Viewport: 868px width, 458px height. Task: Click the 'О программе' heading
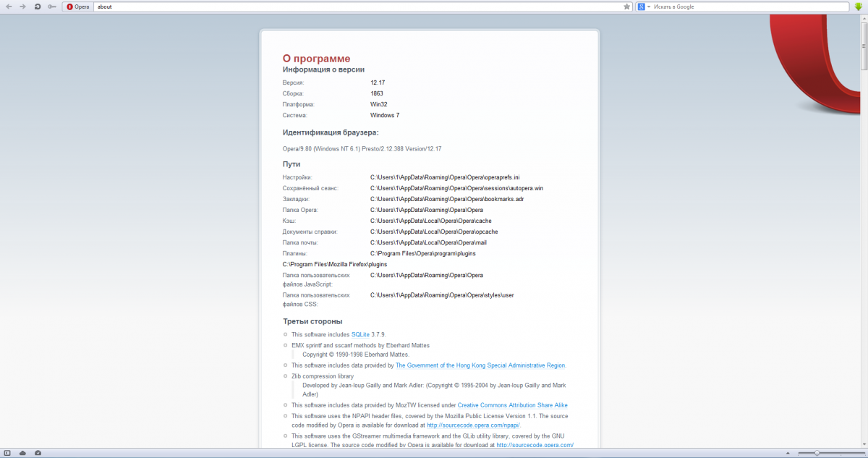point(316,59)
